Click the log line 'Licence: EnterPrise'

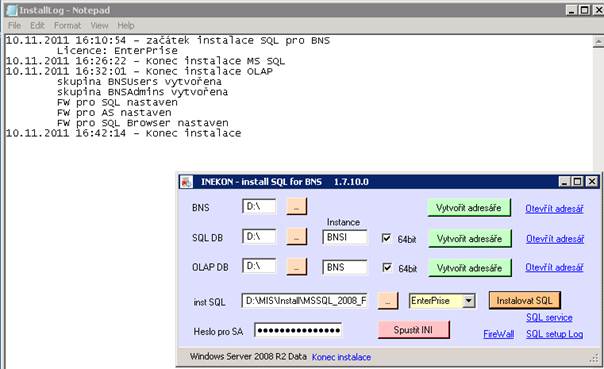click(x=117, y=50)
